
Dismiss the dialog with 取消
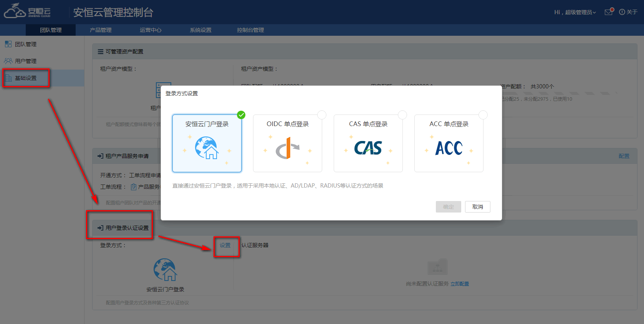tap(478, 207)
